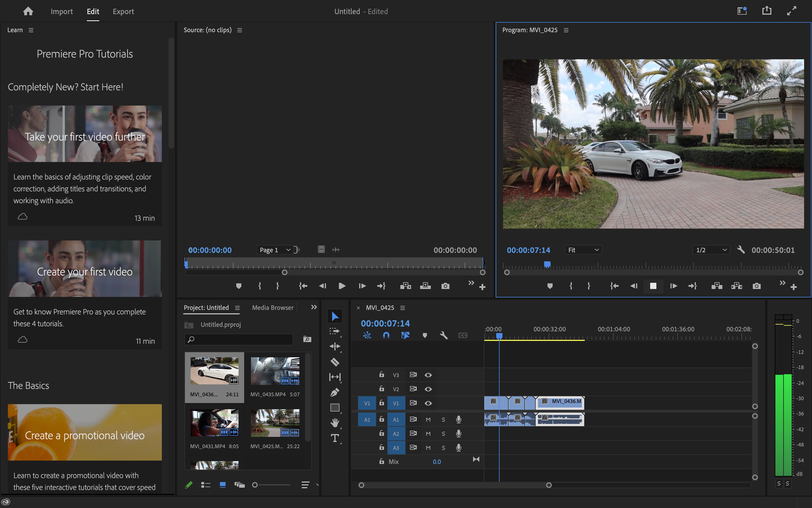Select the Hand tool

tap(335, 423)
